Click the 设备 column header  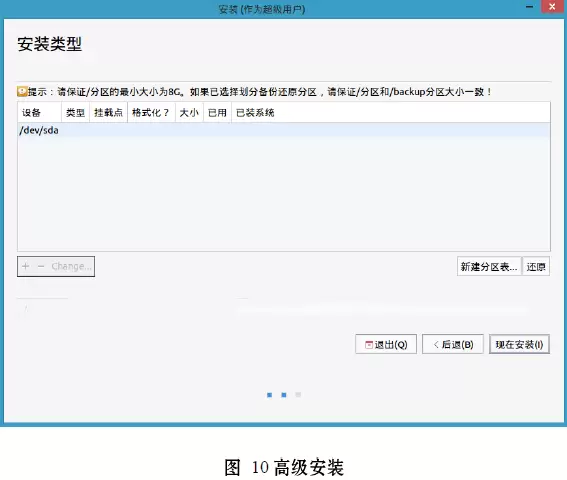click(x=39, y=112)
